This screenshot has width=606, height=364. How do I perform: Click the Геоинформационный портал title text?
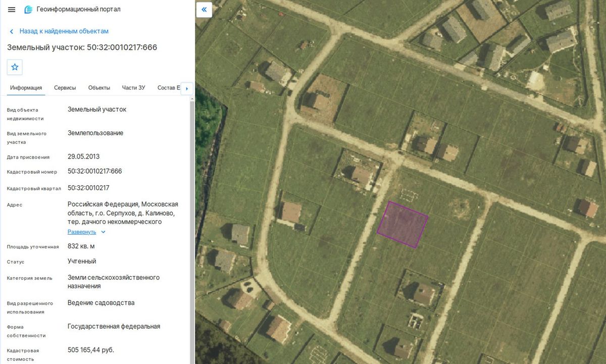point(78,10)
